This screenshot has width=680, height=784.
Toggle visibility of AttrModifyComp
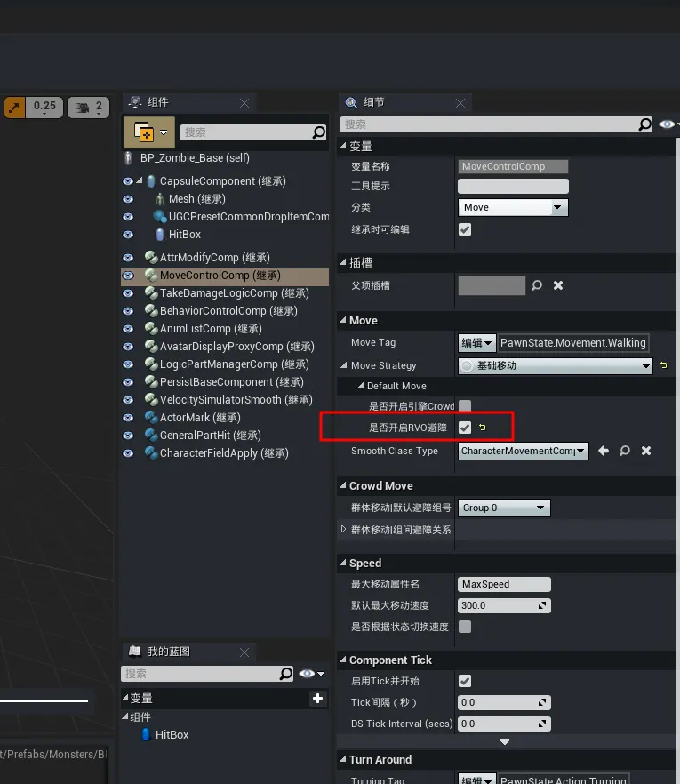tap(128, 258)
